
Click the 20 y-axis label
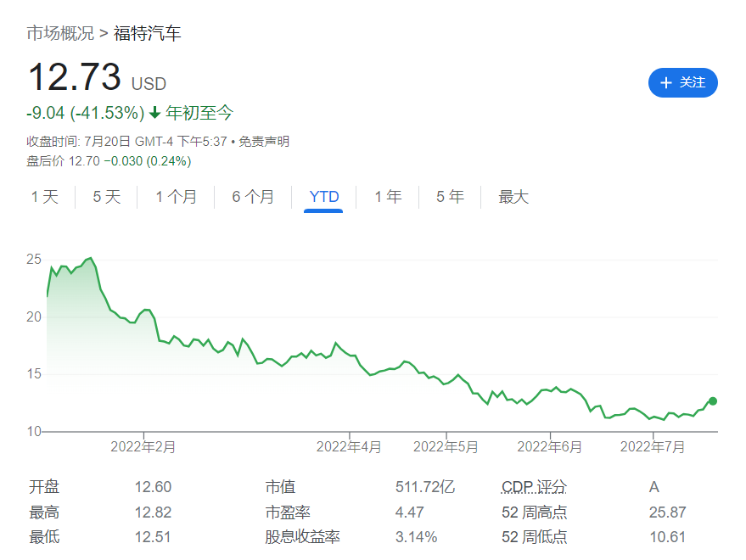(x=34, y=316)
